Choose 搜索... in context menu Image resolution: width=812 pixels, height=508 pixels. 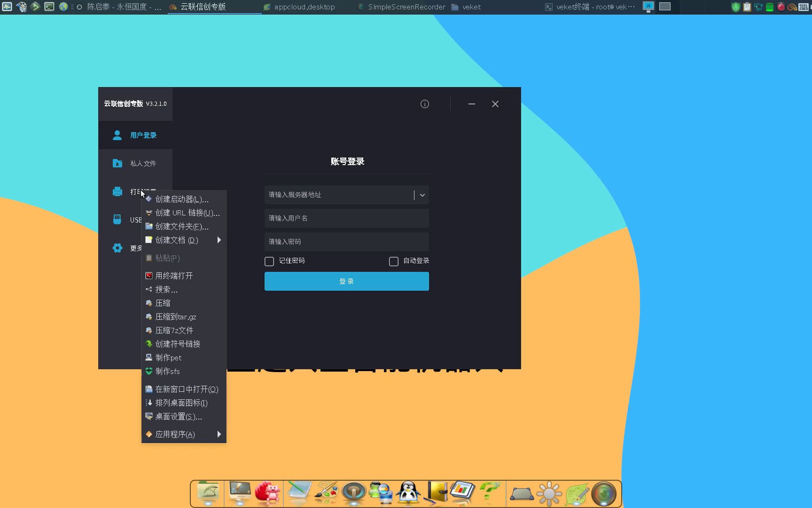(x=184, y=289)
